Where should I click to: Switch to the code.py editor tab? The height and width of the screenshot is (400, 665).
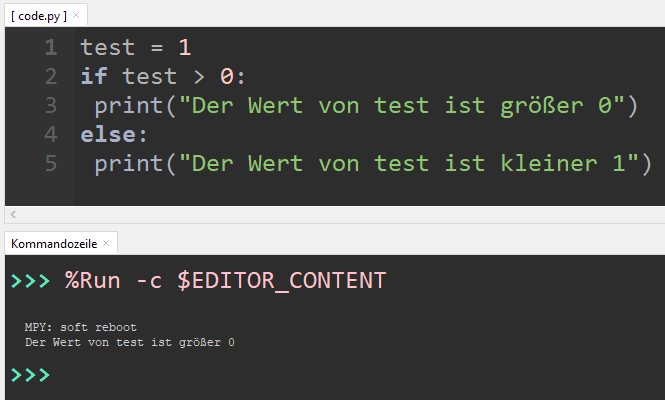pyautogui.click(x=38, y=16)
